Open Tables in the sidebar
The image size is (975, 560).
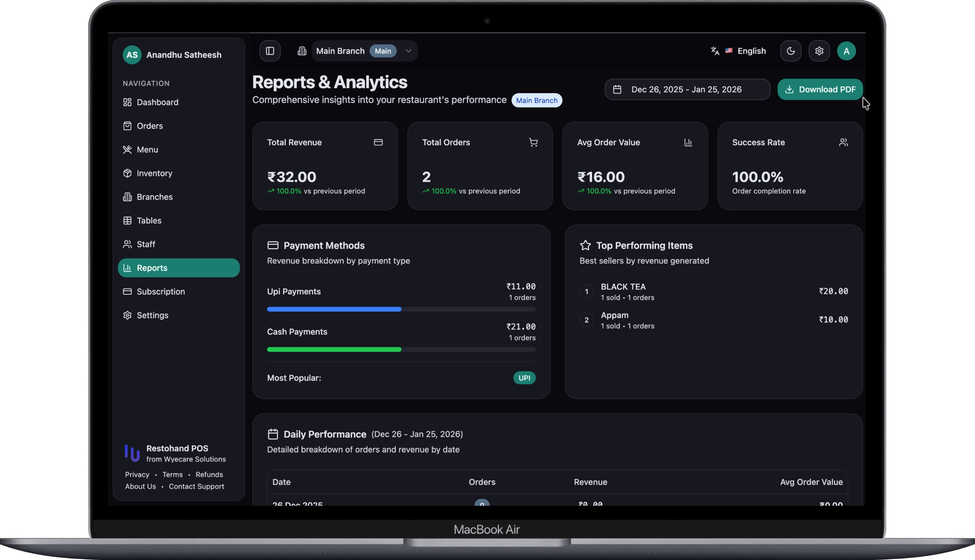(149, 220)
